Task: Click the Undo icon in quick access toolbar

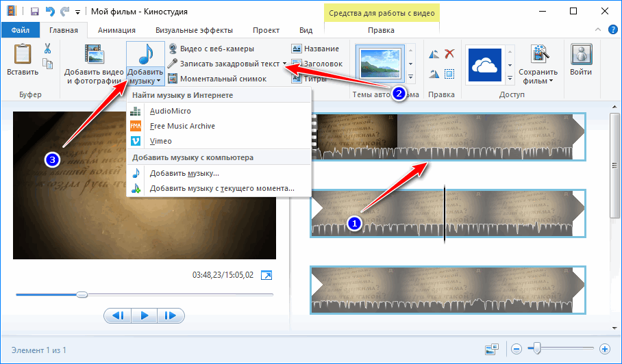Action: (50, 12)
